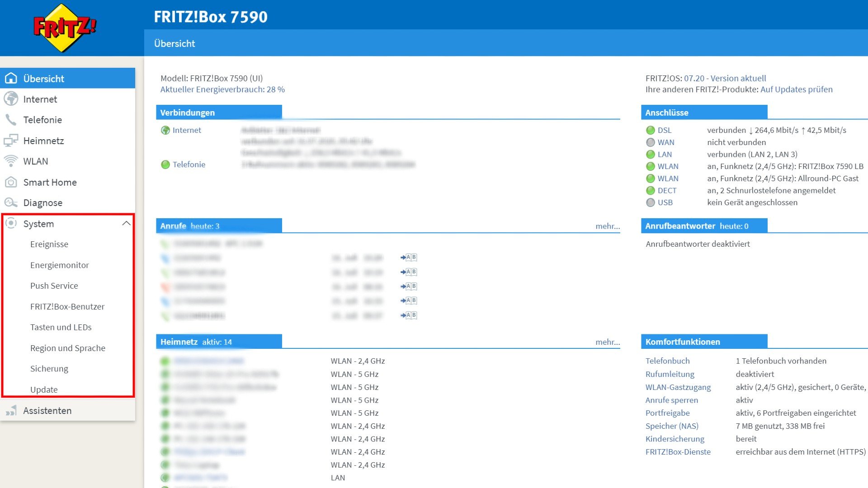868x488 pixels.
Task: Open FRITZ!OS 07.20 Version aktuell link
Action: [x=725, y=78]
